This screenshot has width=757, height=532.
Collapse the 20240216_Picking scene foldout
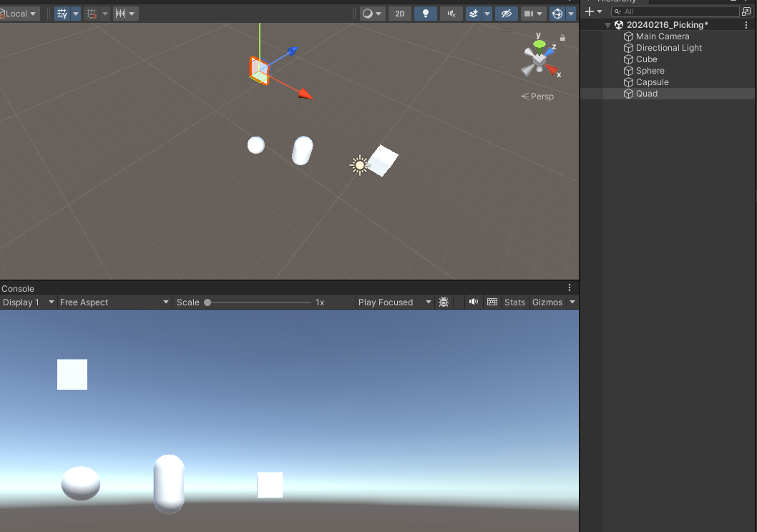tap(608, 25)
